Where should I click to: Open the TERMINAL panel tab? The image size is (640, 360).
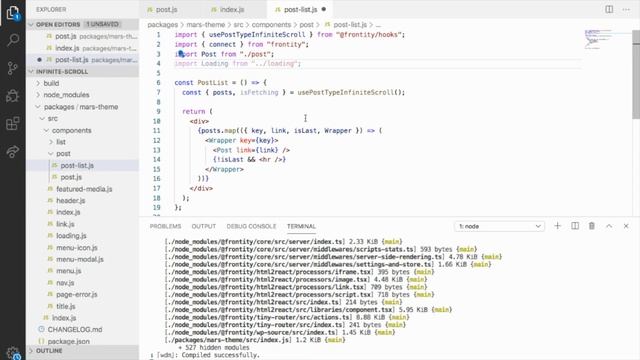point(301,226)
